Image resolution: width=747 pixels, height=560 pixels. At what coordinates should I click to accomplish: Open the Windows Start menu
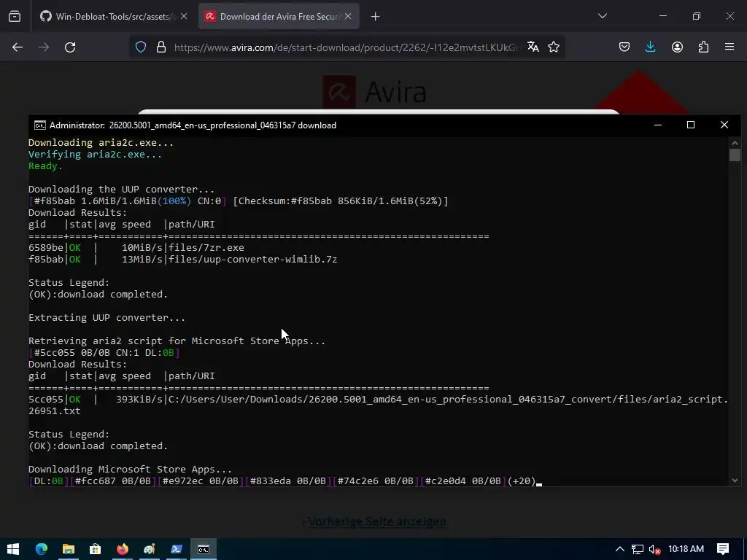click(13, 549)
